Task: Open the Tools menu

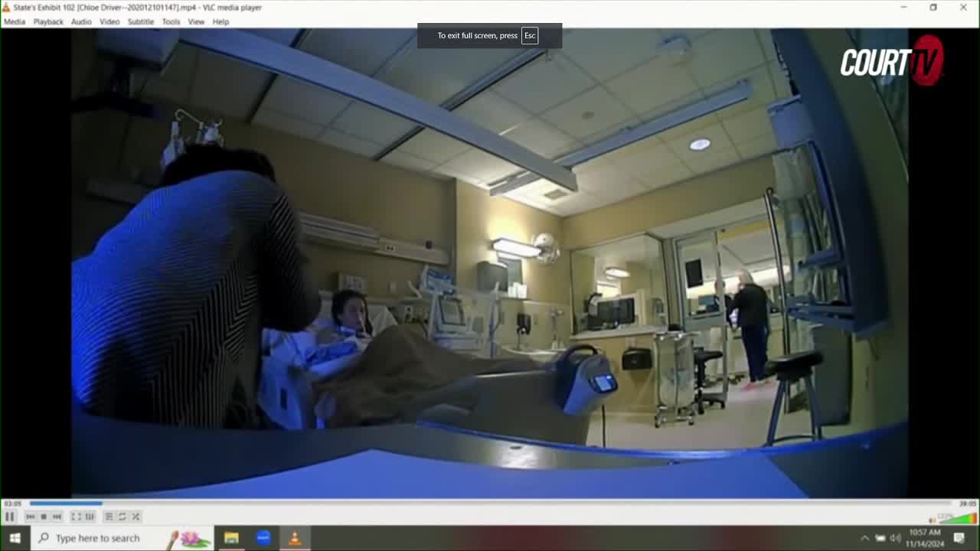Action: pos(170,21)
